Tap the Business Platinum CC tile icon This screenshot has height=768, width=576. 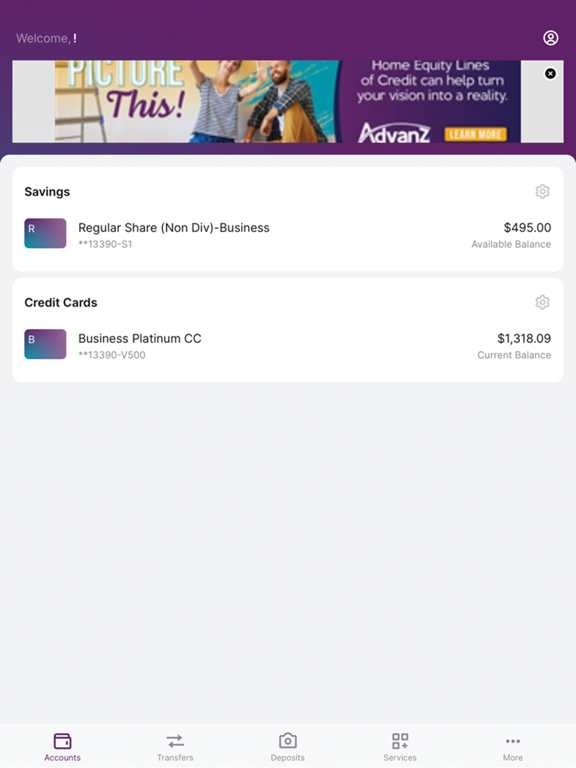click(x=45, y=344)
